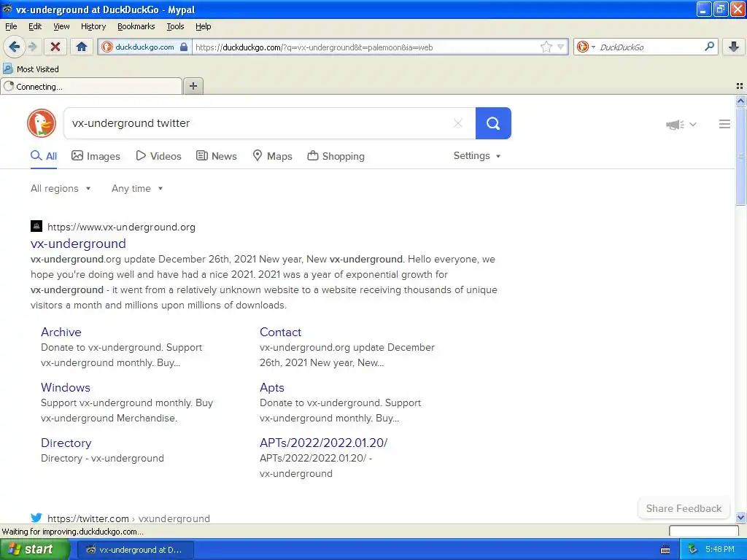This screenshot has width=747, height=560.
Task: Click the Forward arrow button
Action: [x=32, y=47]
